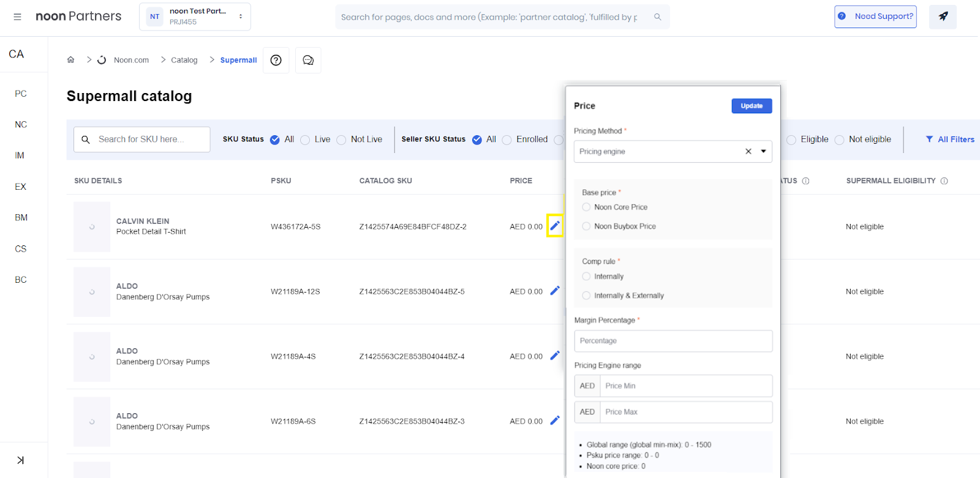The image size is (980, 478).
Task: Click SKU DETAILS column header
Action: (98, 181)
